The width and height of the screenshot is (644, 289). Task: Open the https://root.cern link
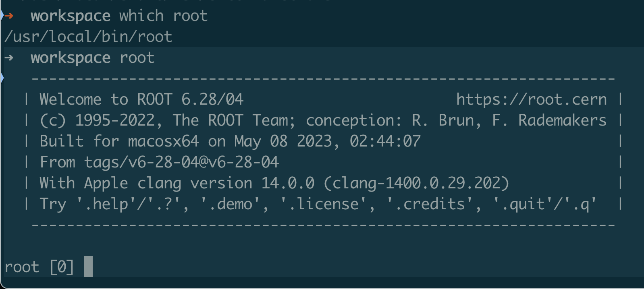pos(531,99)
